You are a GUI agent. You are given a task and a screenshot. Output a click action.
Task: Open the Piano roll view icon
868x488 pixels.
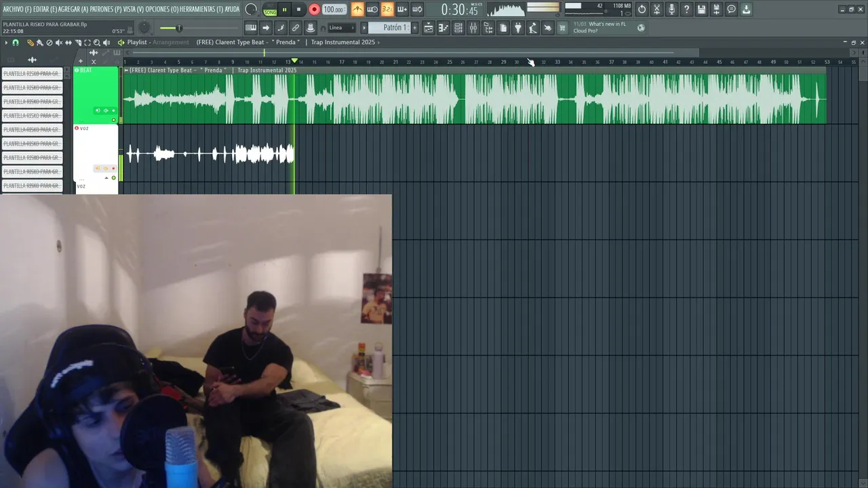(x=443, y=28)
